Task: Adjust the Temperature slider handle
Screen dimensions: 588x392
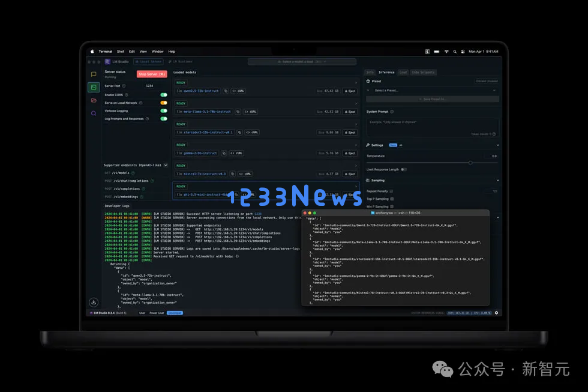Action: click(470, 163)
